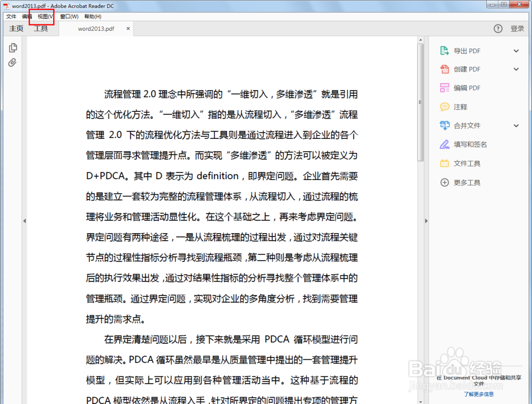
Task: Expand the 创建 PDF dropdown chevron
Action: 515,69
